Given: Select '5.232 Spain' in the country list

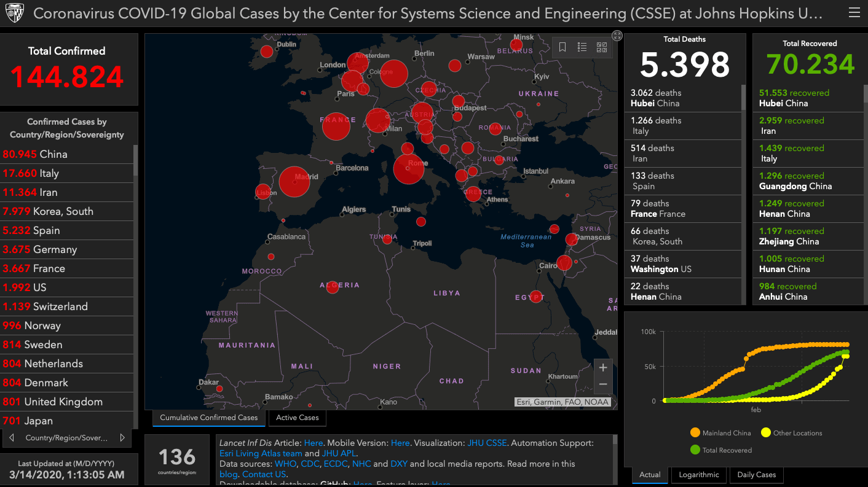Looking at the screenshot, I should [67, 230].
